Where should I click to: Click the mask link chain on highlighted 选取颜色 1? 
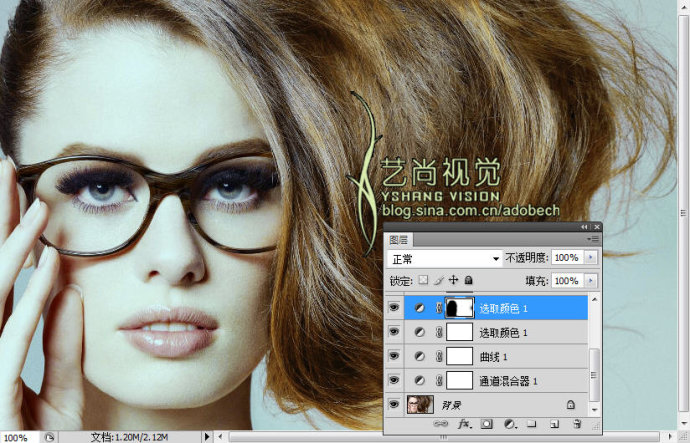(439, 308)
